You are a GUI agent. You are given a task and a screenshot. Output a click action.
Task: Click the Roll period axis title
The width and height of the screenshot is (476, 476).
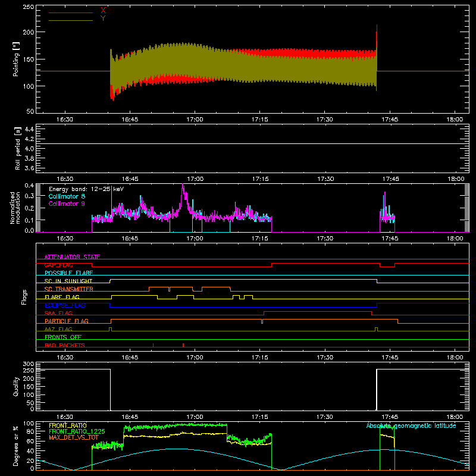tap(17, 149)
